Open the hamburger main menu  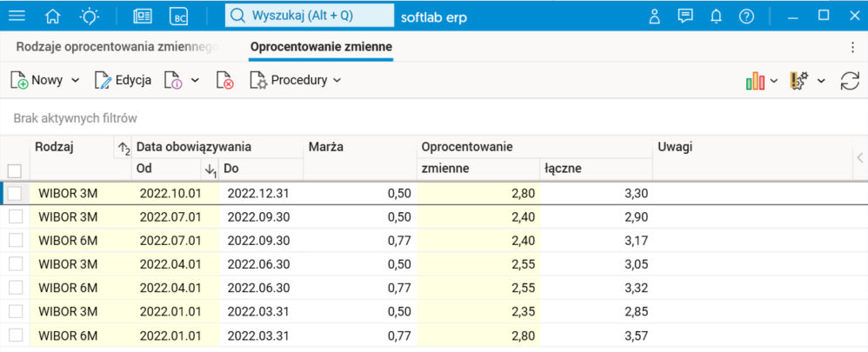(x=17, y=16)
